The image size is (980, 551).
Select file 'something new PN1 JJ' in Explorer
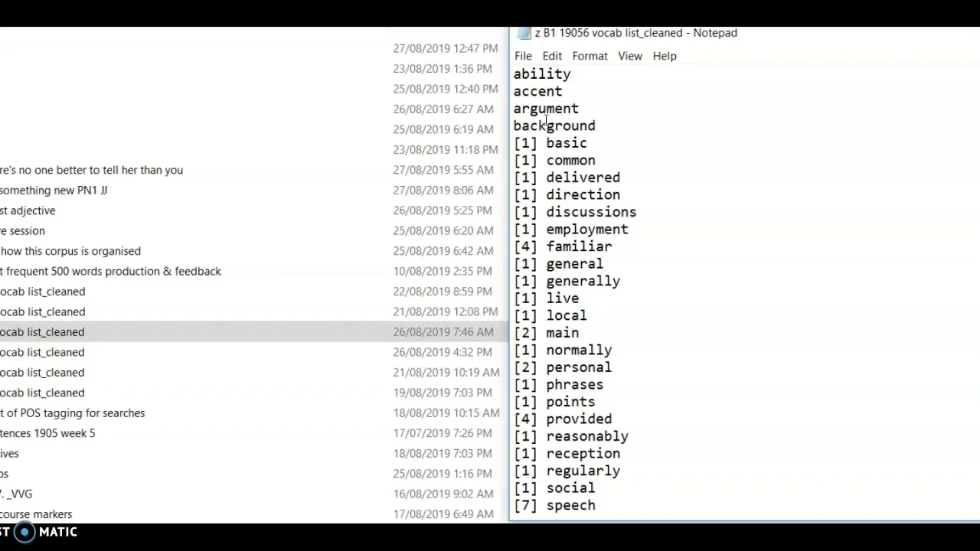pos(54,190)
